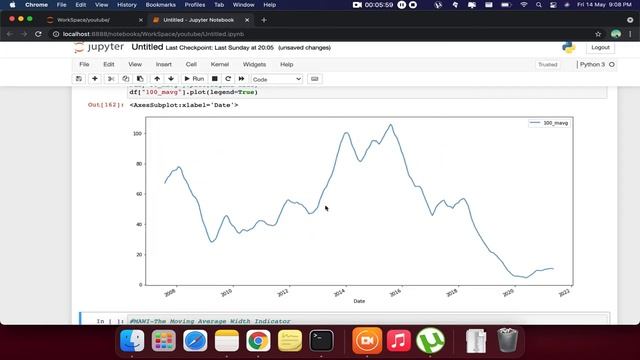The height and width of the screenshot is (360, 640).
Task: Move the selected cell down
Action: (171, 79)
